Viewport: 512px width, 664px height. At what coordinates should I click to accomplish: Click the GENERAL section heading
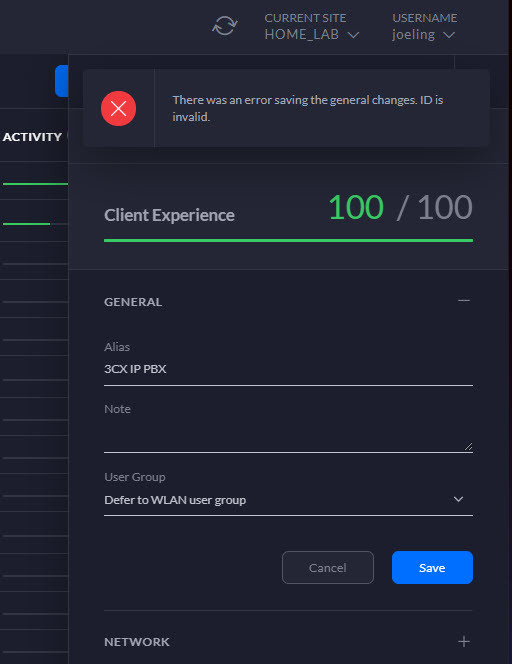pyautogui.click(x=133, y=302)
